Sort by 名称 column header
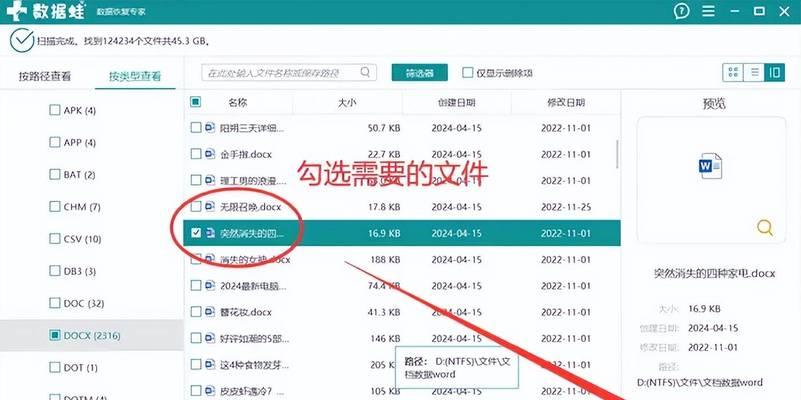Viewport: 801px width, 400px height. coord(238,102)
